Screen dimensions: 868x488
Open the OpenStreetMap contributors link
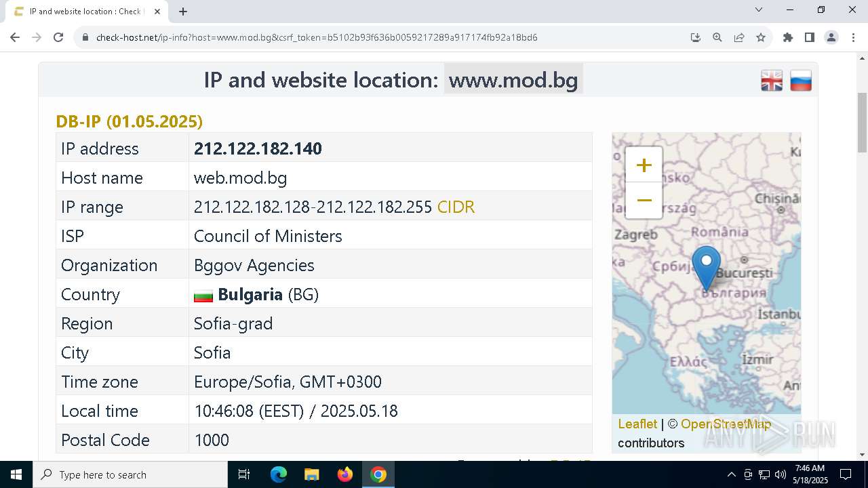click(x=726, y=424)
